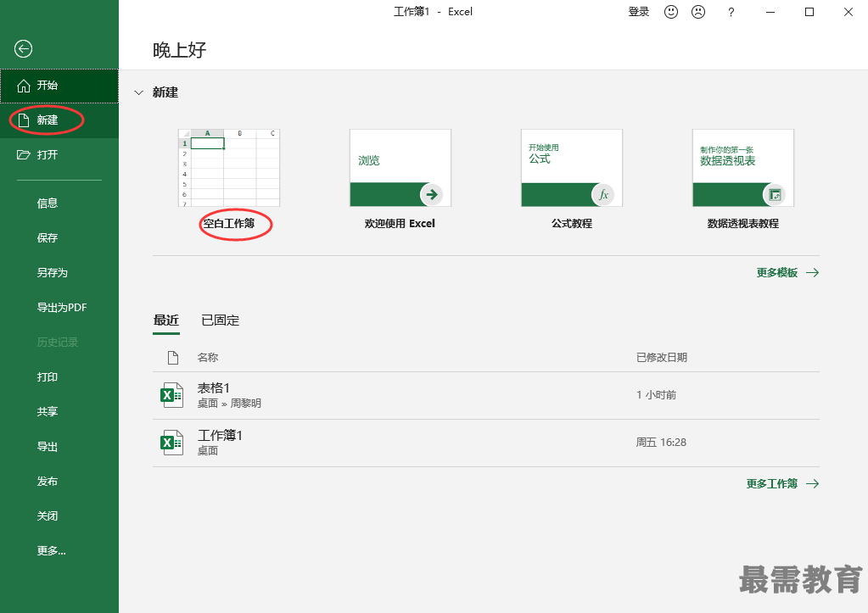Send negative feedback with the frown icon
The image size is (868, 613).
coord(698,12)
